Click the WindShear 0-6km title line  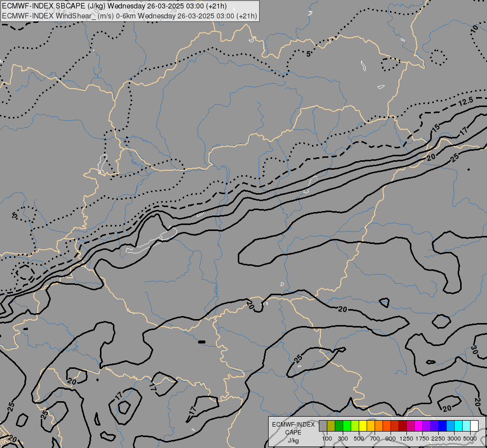129,15
